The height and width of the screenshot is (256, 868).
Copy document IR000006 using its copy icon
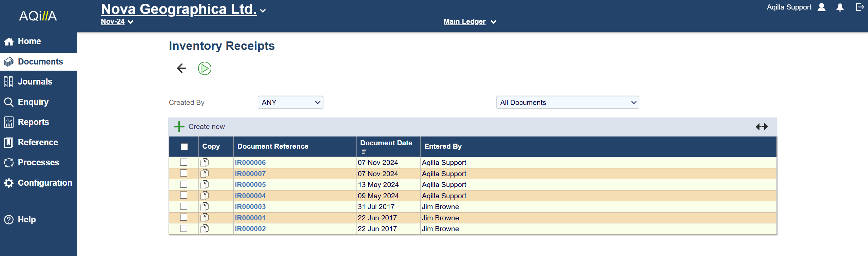[205, 163]
